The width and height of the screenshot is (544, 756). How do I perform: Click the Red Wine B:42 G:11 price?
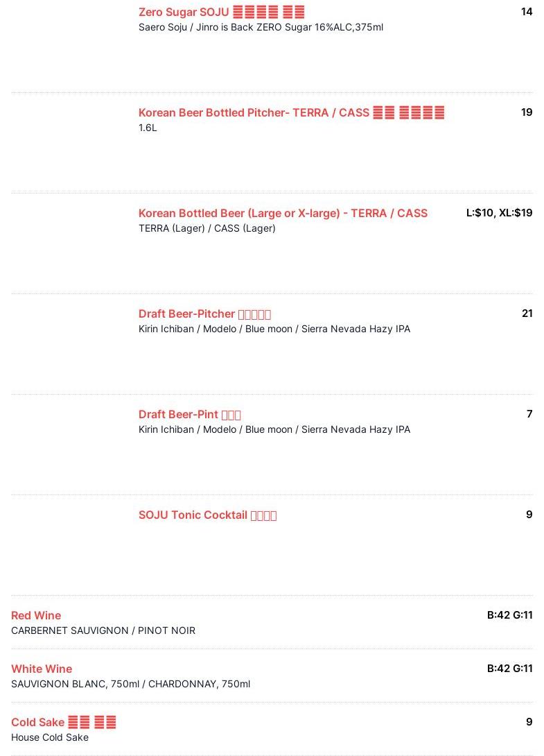tap(510, 615)
